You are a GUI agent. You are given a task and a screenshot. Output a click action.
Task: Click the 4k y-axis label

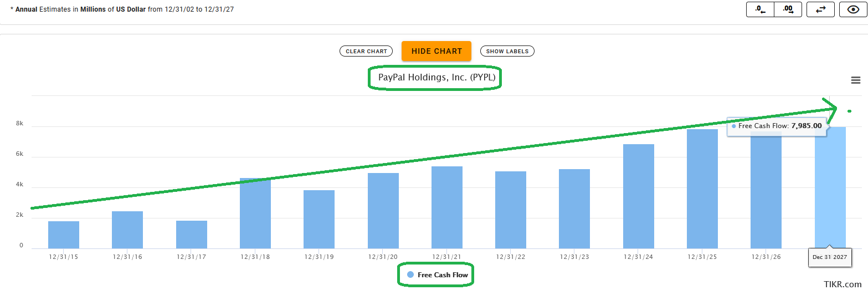pos(19,185)
